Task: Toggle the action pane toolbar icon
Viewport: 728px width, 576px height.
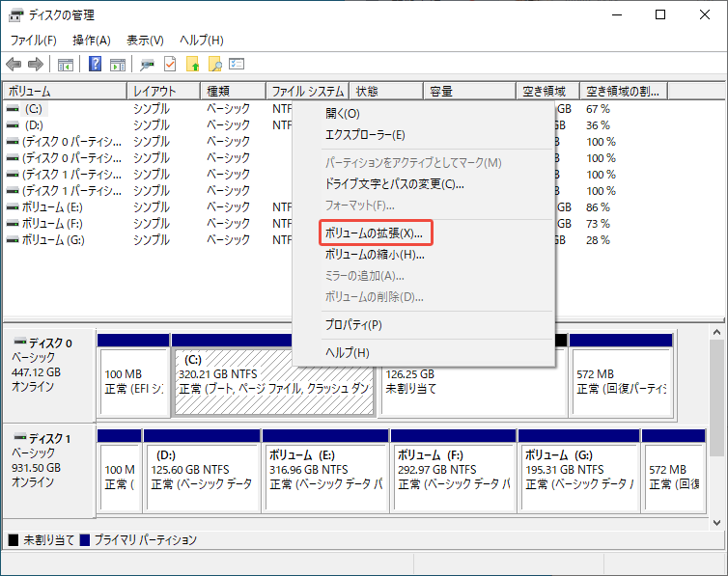Action: pyautogui.click(x=118, y=64)
